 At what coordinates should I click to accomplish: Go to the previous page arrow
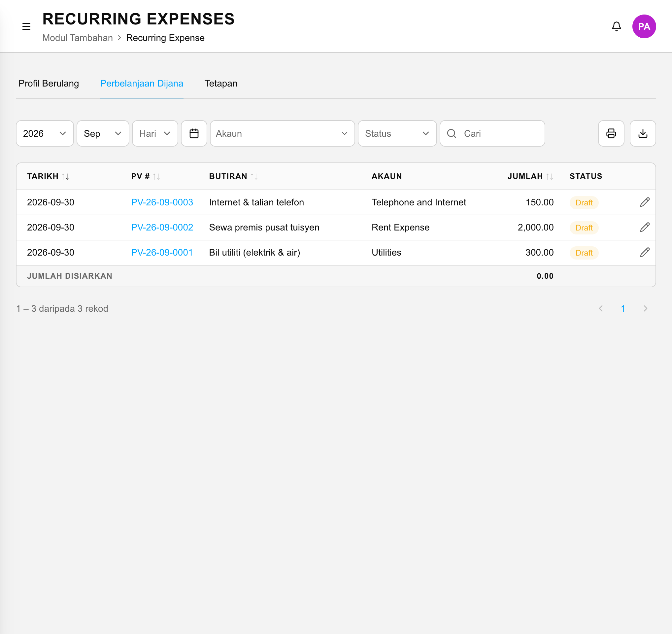[601, 308]
